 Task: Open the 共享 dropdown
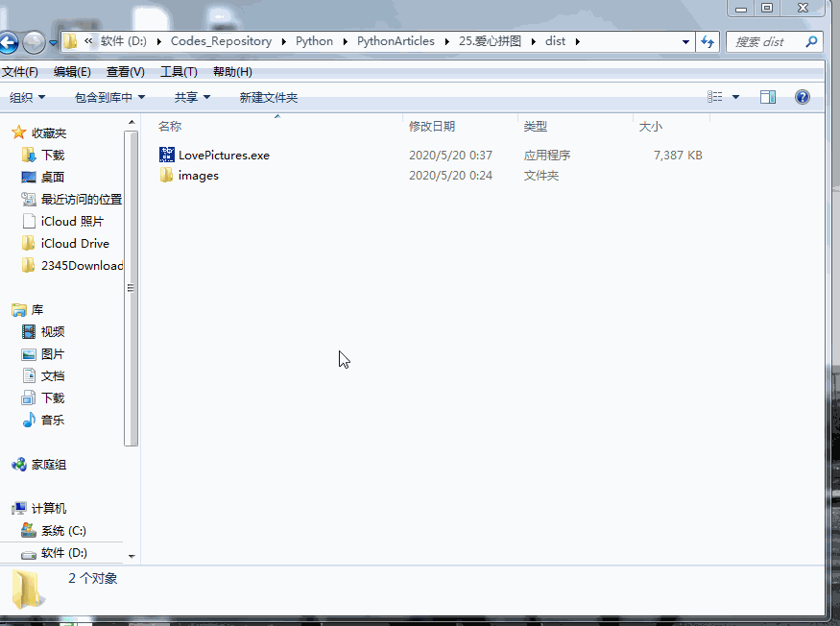pos(192,97)
